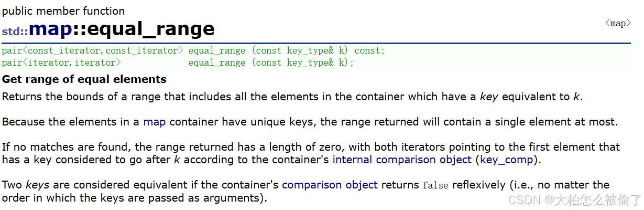This screenshot has height=210, width=644.
Task: Click the word reflexively in last paragraph
Action: pyautogui.click(x=480, y=185)
